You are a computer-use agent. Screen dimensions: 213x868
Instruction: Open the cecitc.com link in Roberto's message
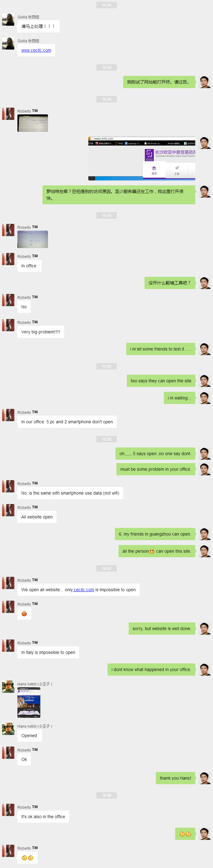(x=83, y=590)
